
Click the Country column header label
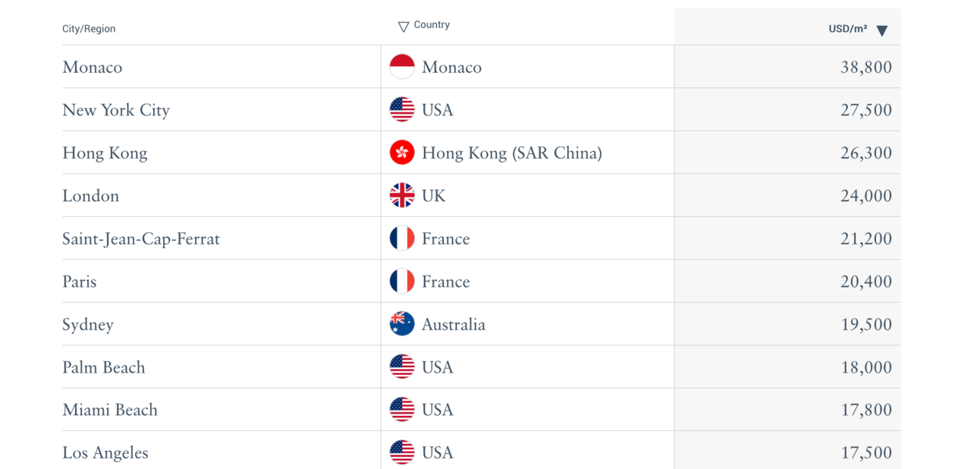pos(432,25)
